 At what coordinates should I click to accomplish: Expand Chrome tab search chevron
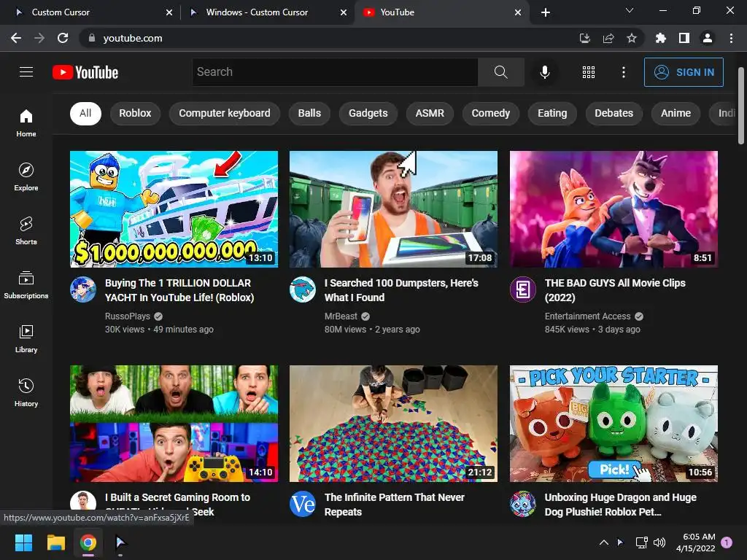pos(630,10)
